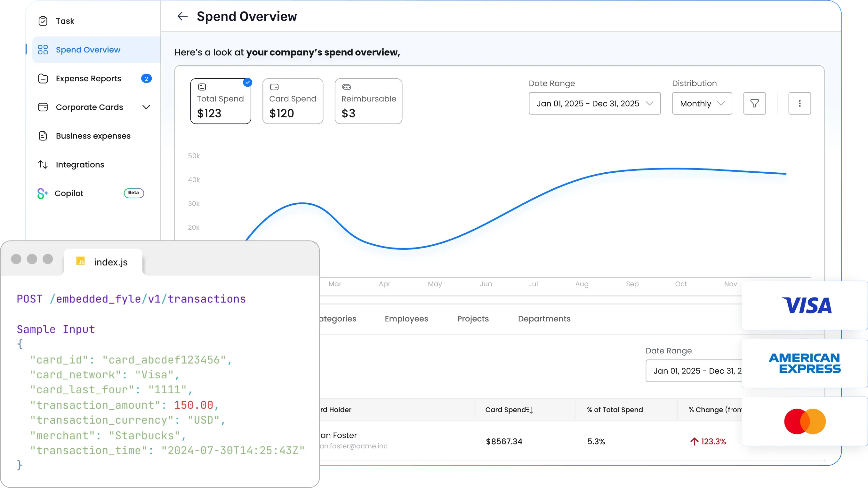Screen dimensions: 868x488
Task: Open the three-dot overflow menu
Action: (x=800, y=103)
